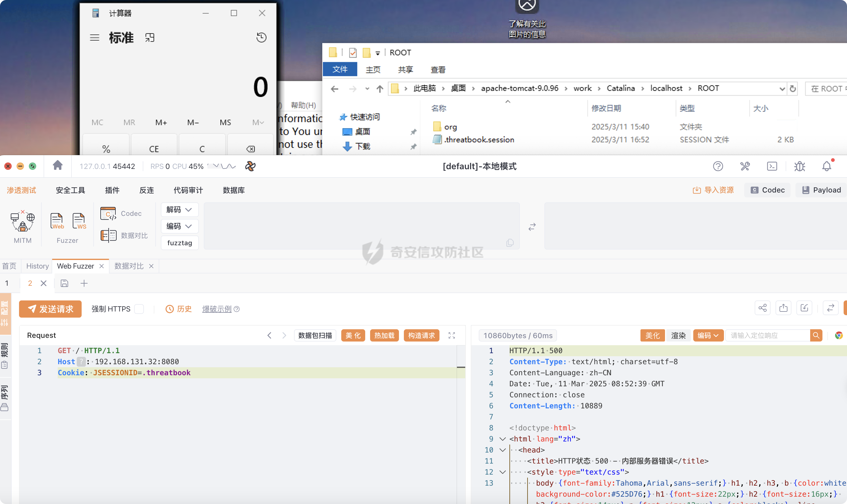Launch the Web Fuzzer icon
Image resolution: width=847 pixels, height=504 pixels.
(x=57, y=221)
